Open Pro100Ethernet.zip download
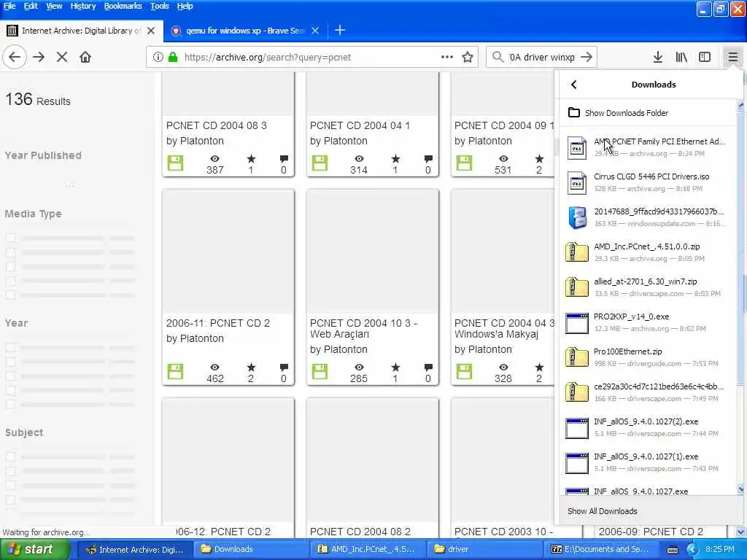The width and height of the screenshot is (747, 560). click(648, 357)
